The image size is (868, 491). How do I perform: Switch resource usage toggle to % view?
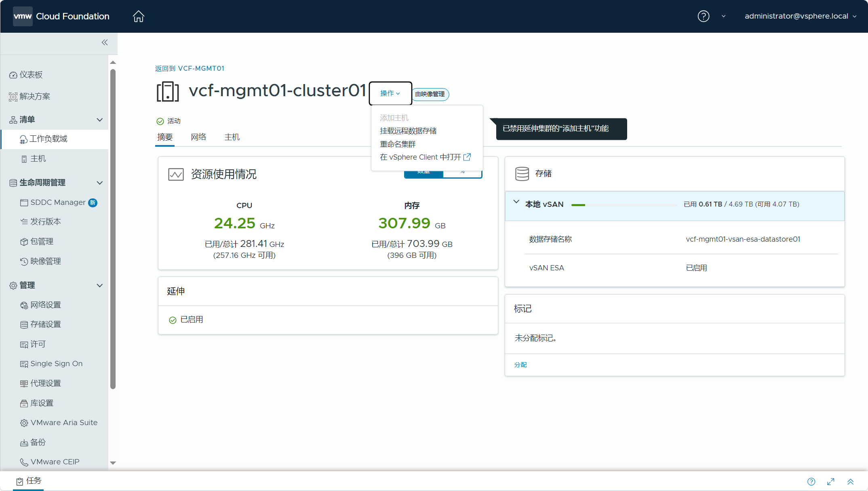click(x=462, y=174)
